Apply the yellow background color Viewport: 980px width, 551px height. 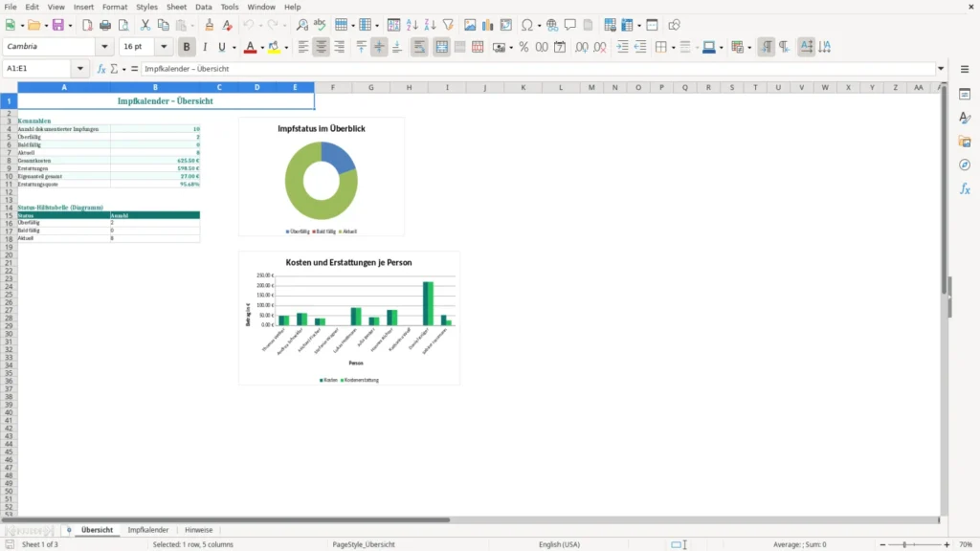pos(274,47)
